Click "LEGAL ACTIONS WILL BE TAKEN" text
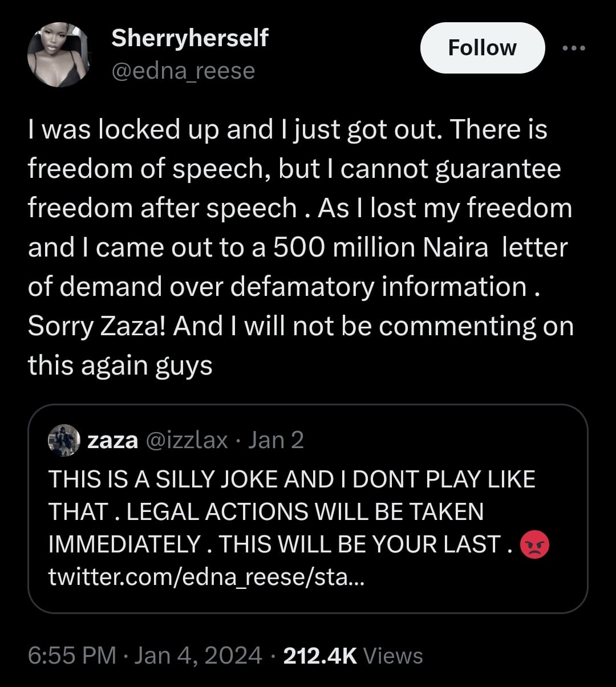Viewport: 616px width, 687px height. pos(305,512)
